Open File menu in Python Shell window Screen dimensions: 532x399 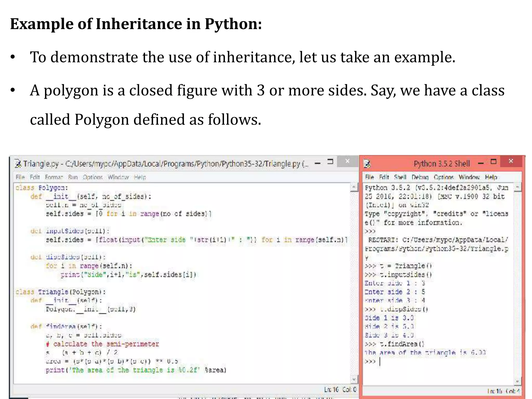369,177
